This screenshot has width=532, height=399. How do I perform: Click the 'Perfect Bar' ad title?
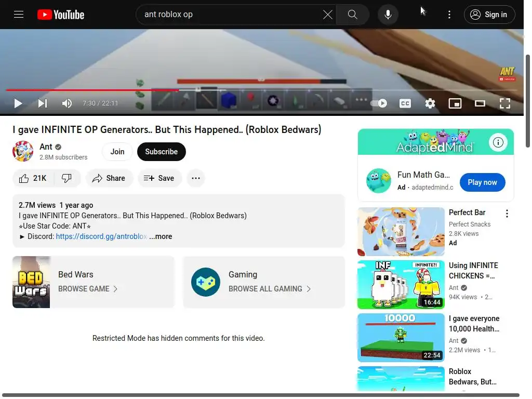pos(467,212)
